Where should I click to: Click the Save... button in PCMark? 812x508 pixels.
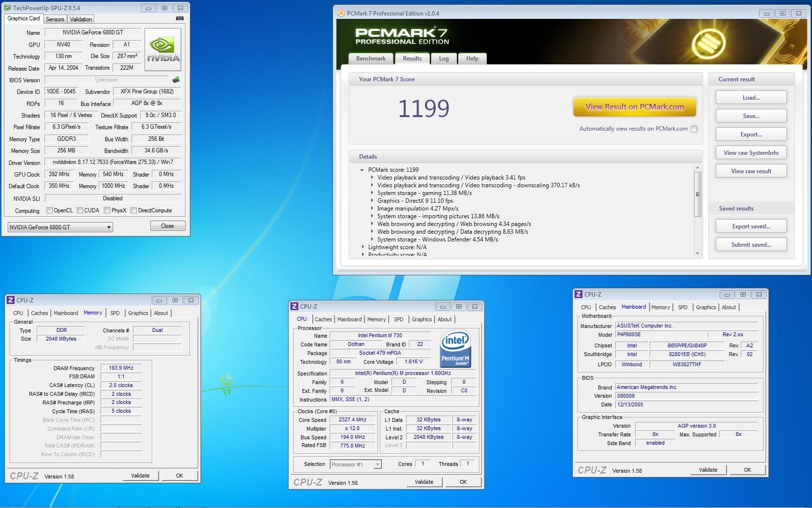click(x=751, y=116)
